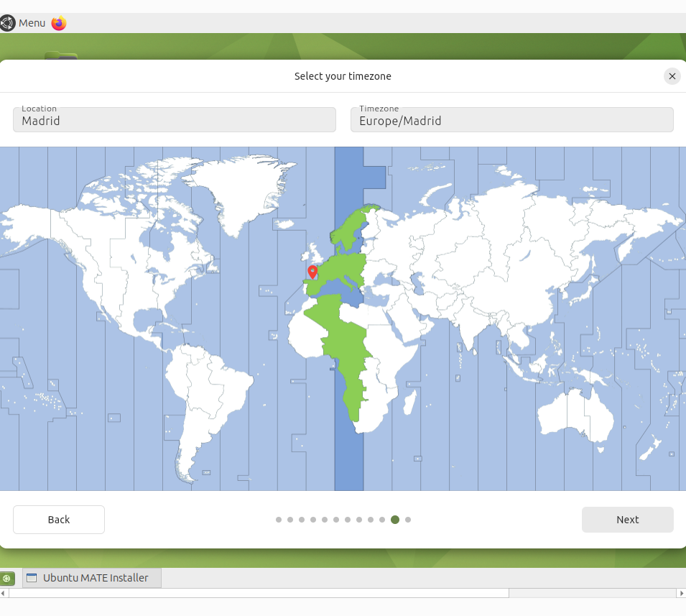Viewport: 686px width, 616px height.
Task: Close the timezone installer dialog
Action: [x=672, y=76]
